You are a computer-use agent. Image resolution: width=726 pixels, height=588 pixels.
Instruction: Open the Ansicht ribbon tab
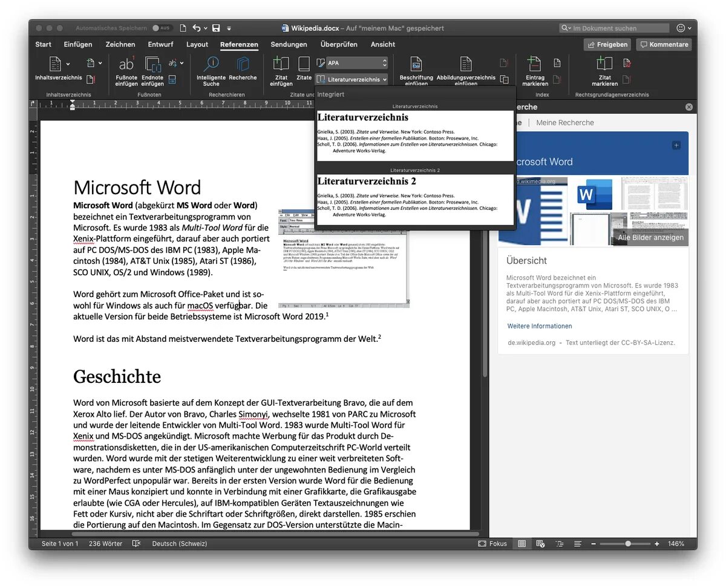383,44
